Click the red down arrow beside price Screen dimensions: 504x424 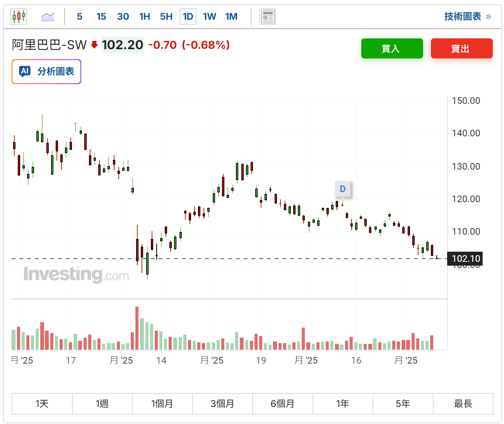pos(94,45)
